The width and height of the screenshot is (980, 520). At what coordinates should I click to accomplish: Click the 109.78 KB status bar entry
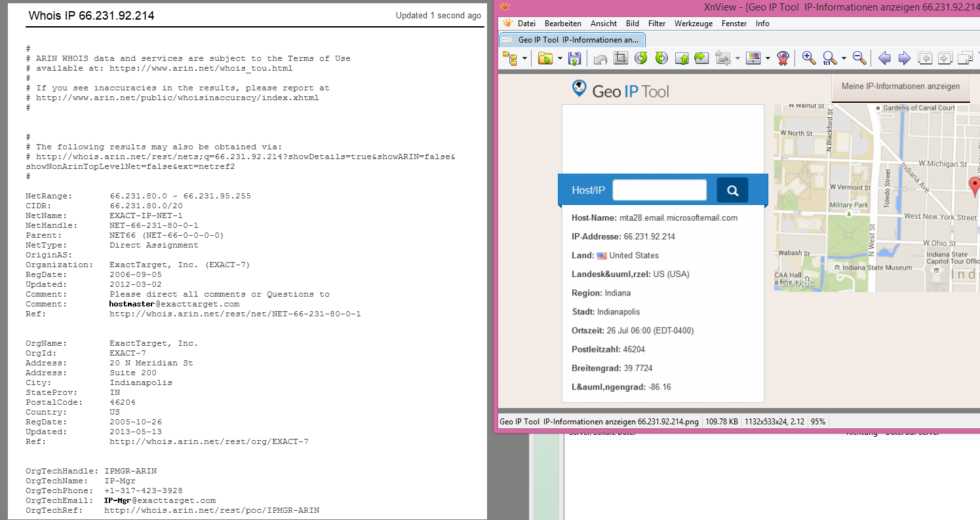click(722, 422)
